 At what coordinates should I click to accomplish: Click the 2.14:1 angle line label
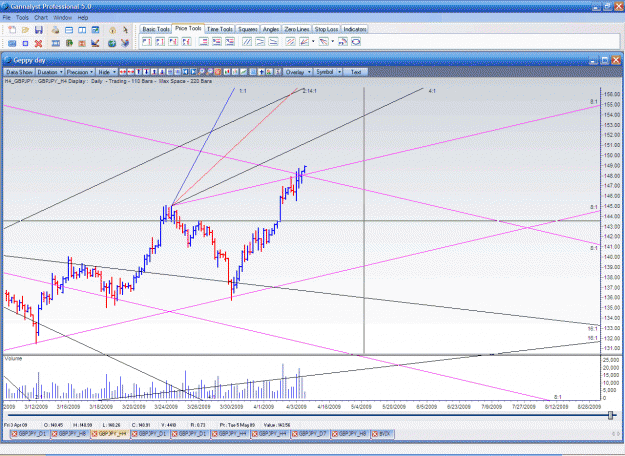click(309, 91)
